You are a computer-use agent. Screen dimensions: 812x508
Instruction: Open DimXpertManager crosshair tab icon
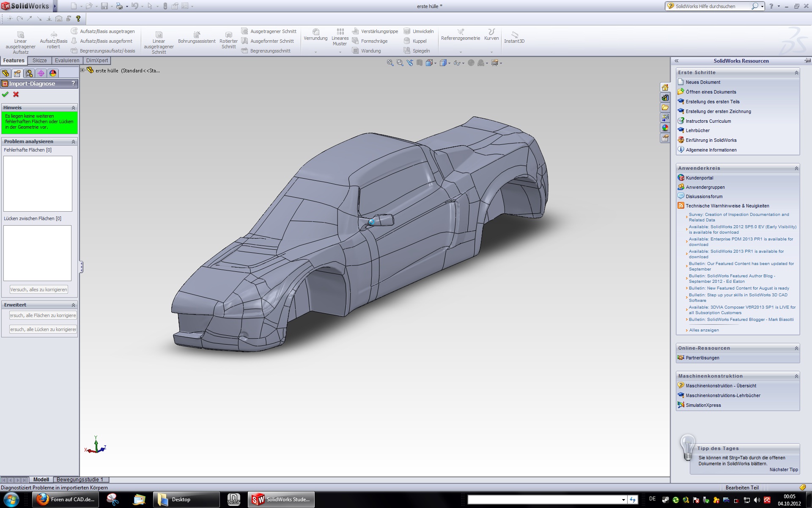pyautogui.click(x=41, y=73)
